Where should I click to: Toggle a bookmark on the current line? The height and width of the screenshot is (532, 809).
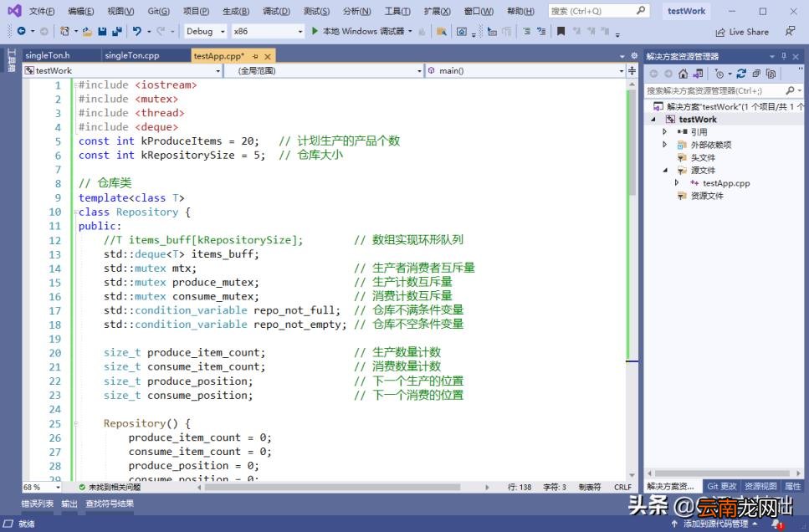[x=561, y=32]
